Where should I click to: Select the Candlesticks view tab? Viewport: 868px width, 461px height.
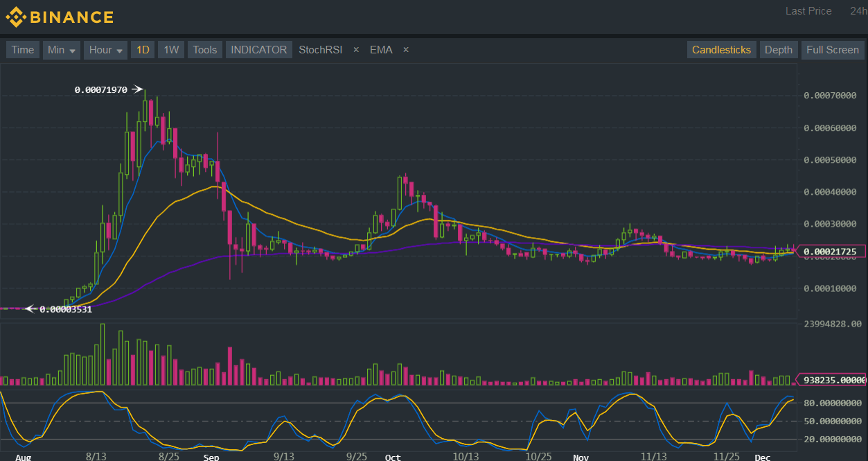coord(721,50)
